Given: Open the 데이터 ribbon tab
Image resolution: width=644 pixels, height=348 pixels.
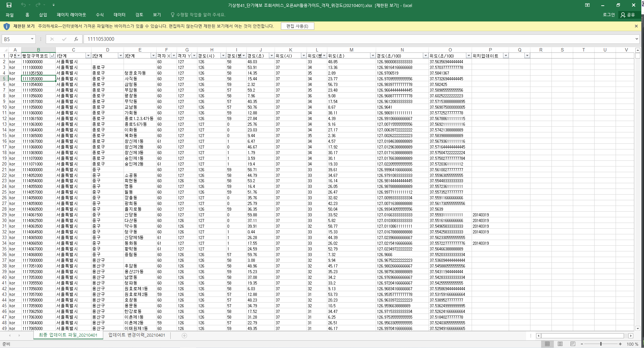Looking at the screenshot, I should pos(120,15).
